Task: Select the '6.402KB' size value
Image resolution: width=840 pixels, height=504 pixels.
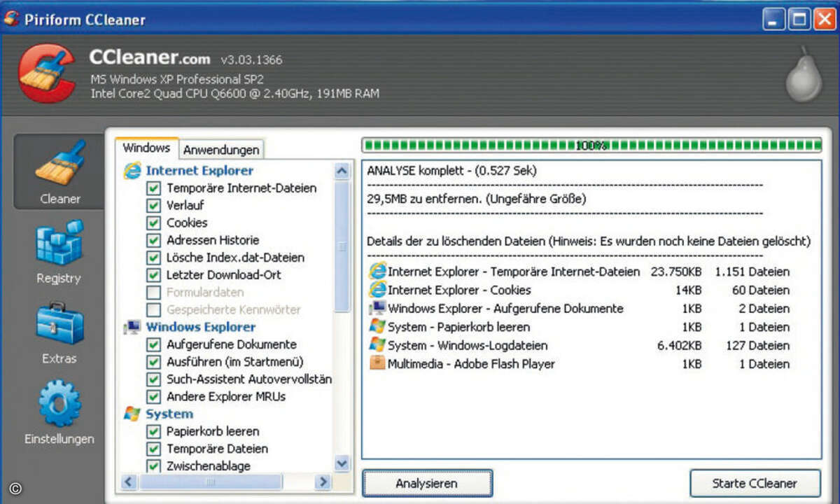Action: (679, 345)
